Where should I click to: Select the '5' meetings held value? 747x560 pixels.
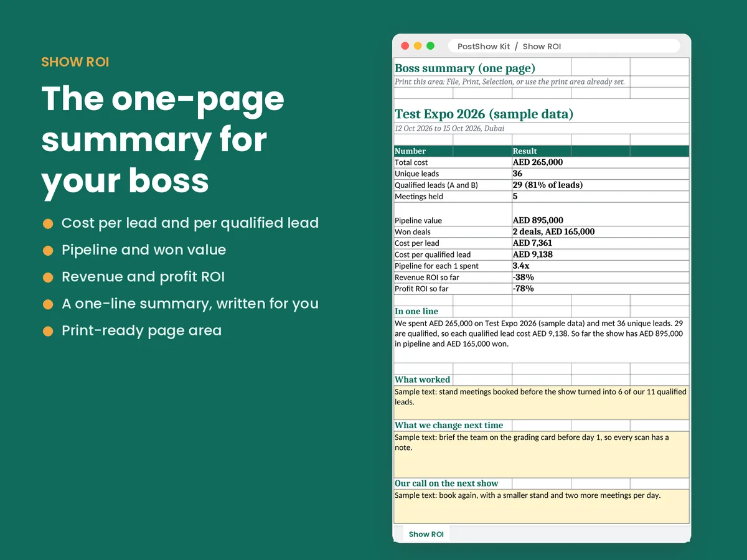point(600,196)
